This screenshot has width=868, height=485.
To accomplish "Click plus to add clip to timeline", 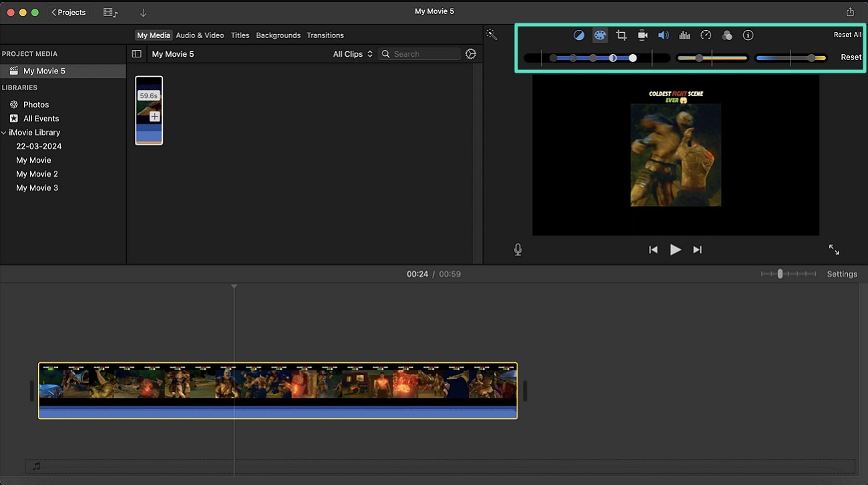I will 154,117.
